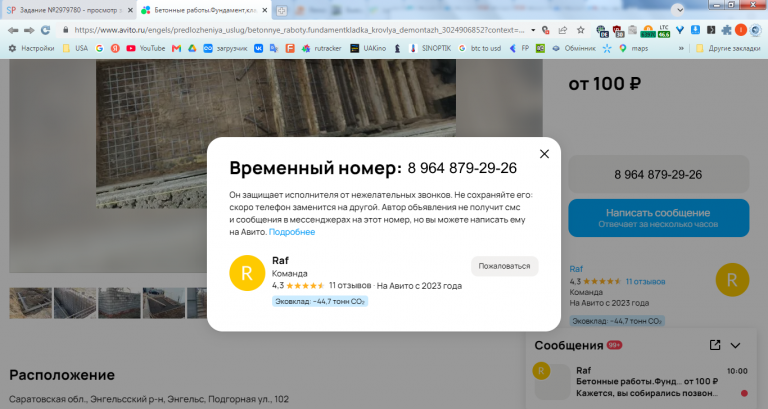Click the Эковклад badge in popup
The width and height of the screenshot is (768, 409).
point(320,301)
